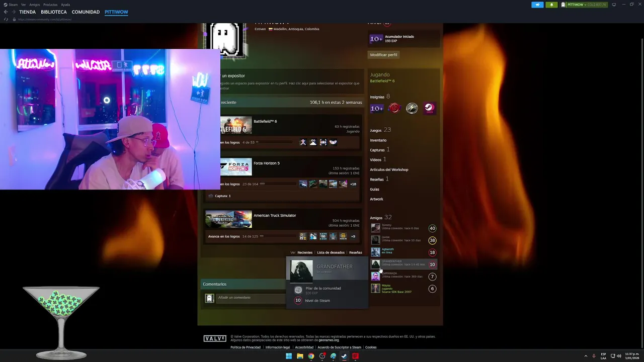Viewport: 644px width, 362px height.
Task: Open the PITTIWOW profile tab
Action: tap(116, 12)
